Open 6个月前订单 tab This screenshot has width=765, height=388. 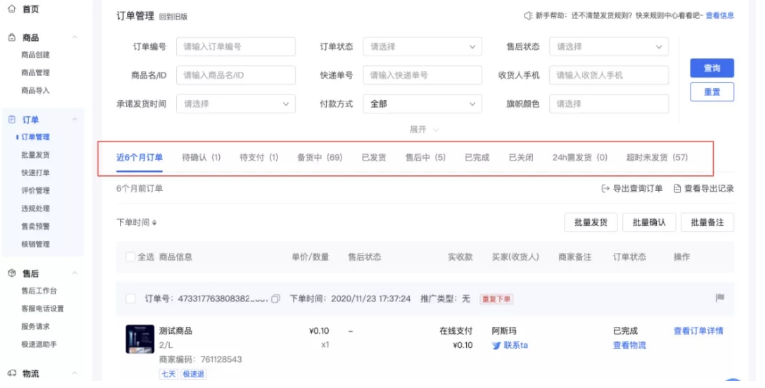click(140, 188)
